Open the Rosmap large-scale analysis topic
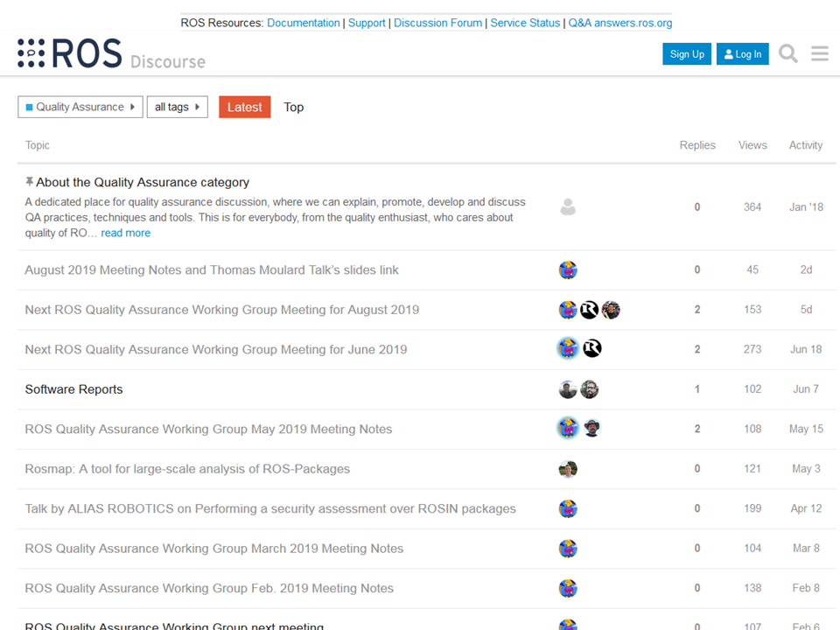 click(x=187, y=469)
